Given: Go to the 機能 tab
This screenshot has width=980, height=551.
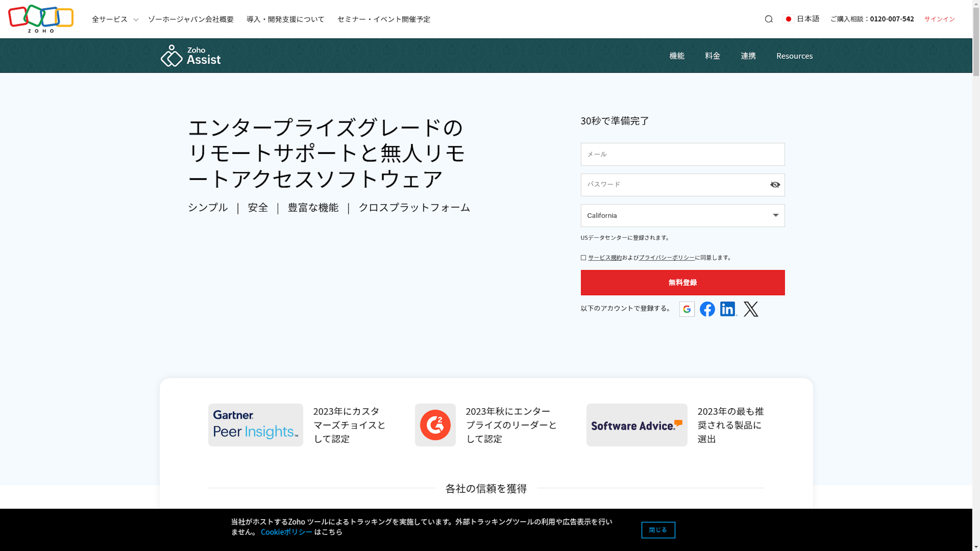Looking at the screenshot, I should pos(676,56).
